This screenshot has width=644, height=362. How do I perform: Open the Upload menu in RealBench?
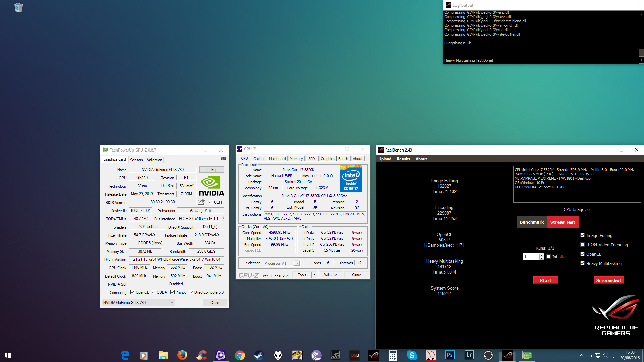(x=385, y=159)
